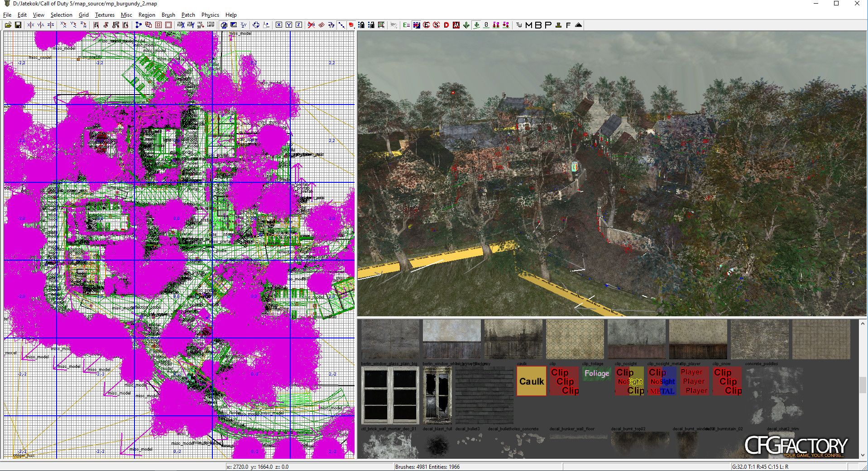This screenshot has height=471, width=868.
Task: Click the bold F toolbar icon
Action: 568,25
